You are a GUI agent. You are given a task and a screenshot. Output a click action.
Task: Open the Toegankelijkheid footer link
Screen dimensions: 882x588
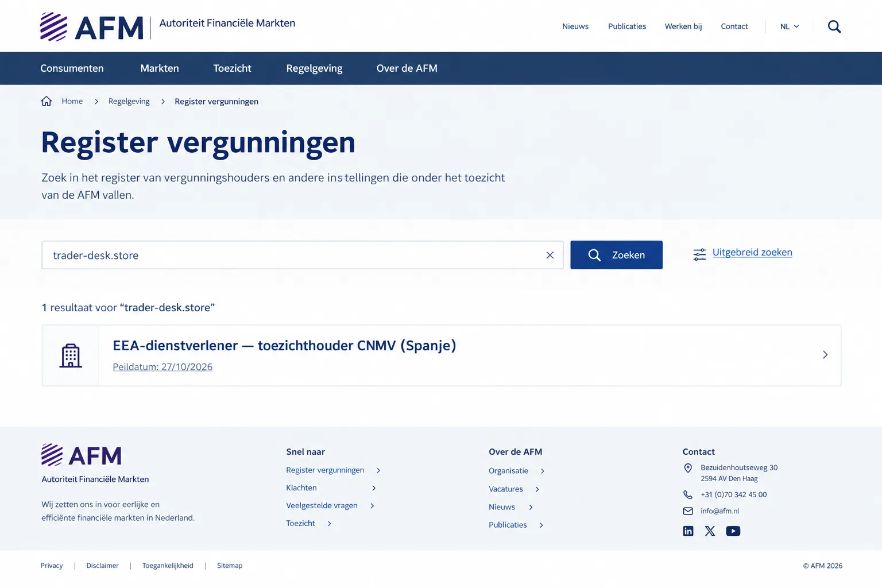[x=168, y=566]
